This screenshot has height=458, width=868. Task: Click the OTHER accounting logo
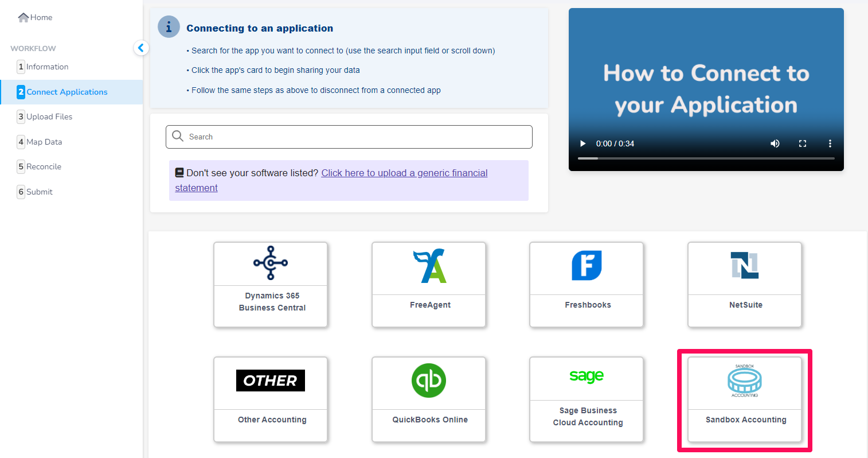point(271,381)
